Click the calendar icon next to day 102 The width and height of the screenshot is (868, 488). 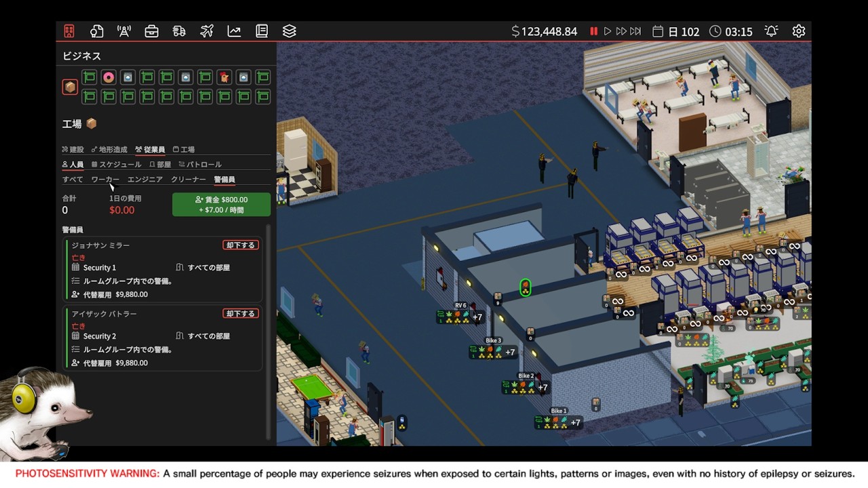pyautogui.click(x=657, y=31)
